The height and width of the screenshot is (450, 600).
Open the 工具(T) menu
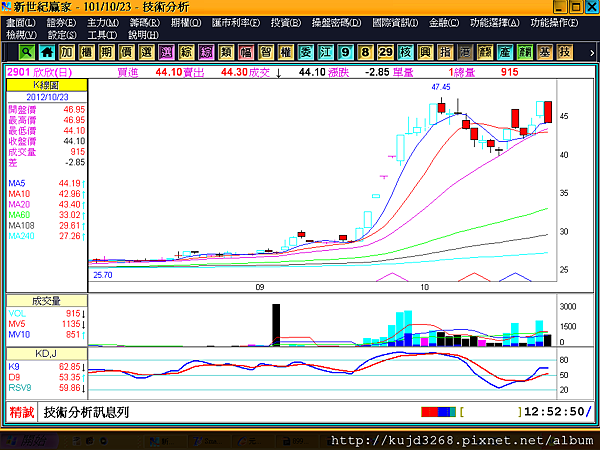pyautogui.click(x=102, y=35)
